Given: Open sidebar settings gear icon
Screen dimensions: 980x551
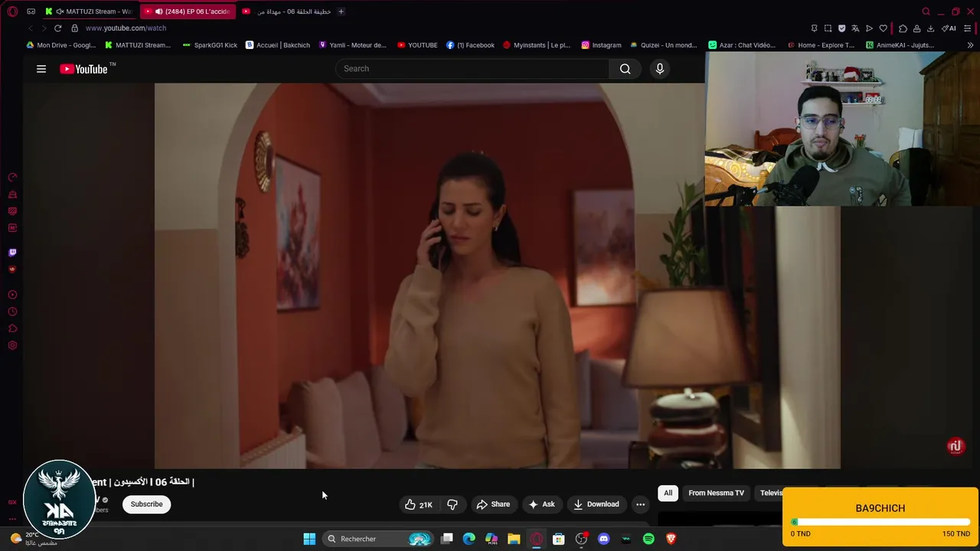Looking at the screenshot, I should pyautogui.click(x=12, y=346).
